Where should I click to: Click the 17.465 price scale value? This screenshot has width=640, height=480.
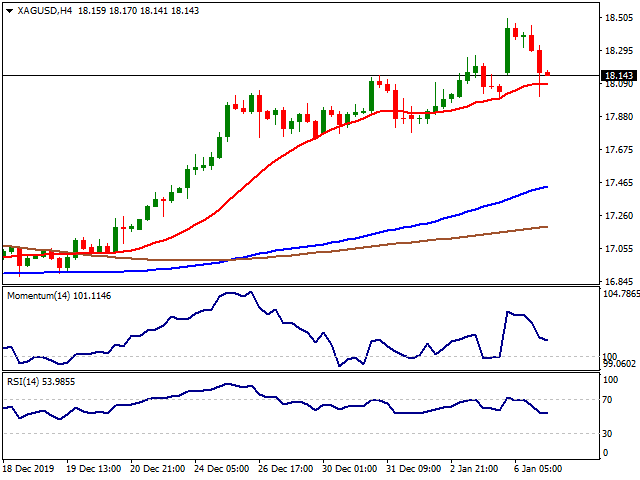tap(619, 183)
